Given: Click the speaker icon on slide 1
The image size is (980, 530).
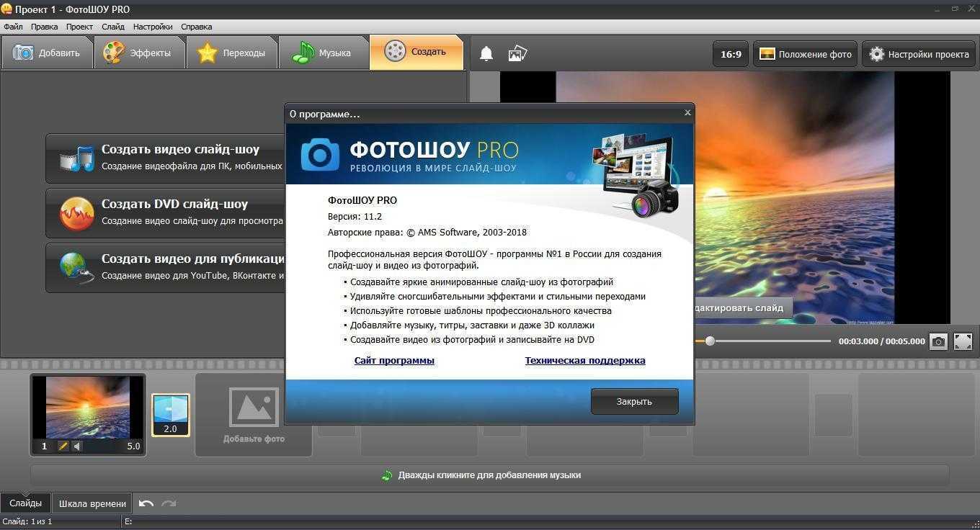Looking at the screenshot, I should point(77,446).
